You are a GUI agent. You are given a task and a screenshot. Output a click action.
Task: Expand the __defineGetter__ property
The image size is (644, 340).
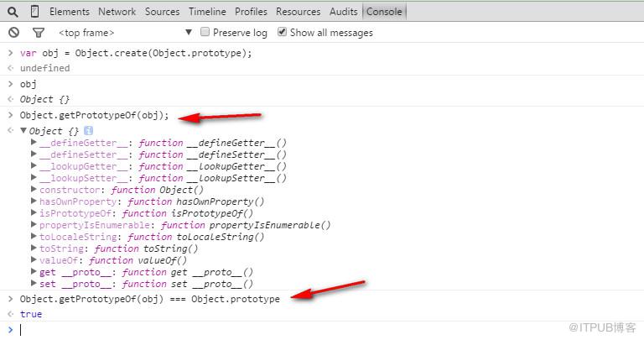coord(34,142)
